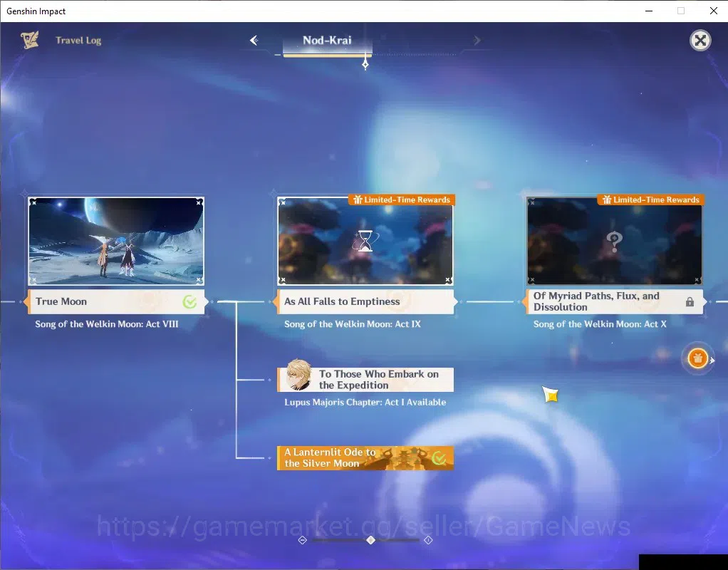Go to next region with right arrow
The height and width of the screenshot is (570, 728).
pos(477,41)
